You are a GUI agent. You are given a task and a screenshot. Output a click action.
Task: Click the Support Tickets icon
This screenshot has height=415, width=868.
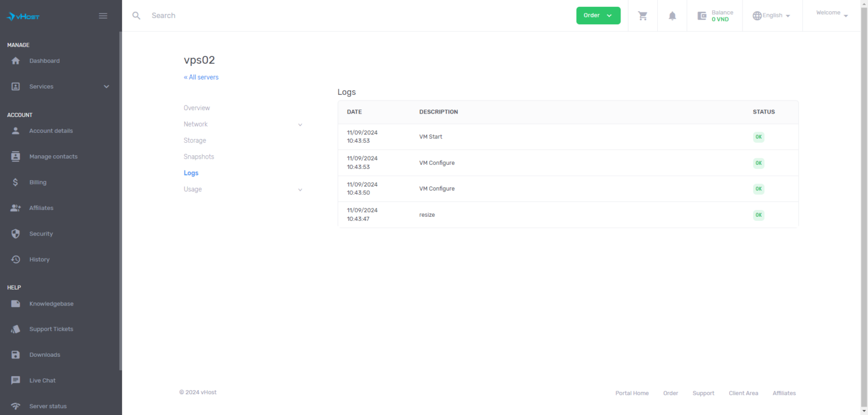pos(16,329)
